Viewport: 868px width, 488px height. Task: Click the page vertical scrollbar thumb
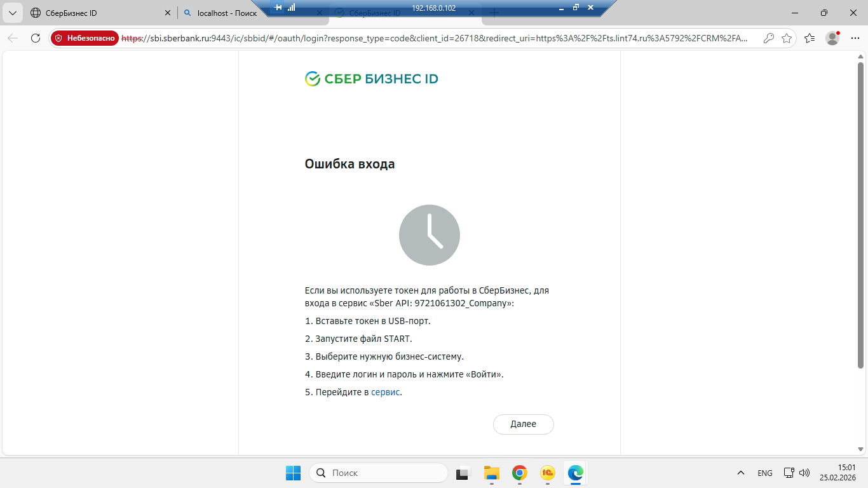click(861, 215)
